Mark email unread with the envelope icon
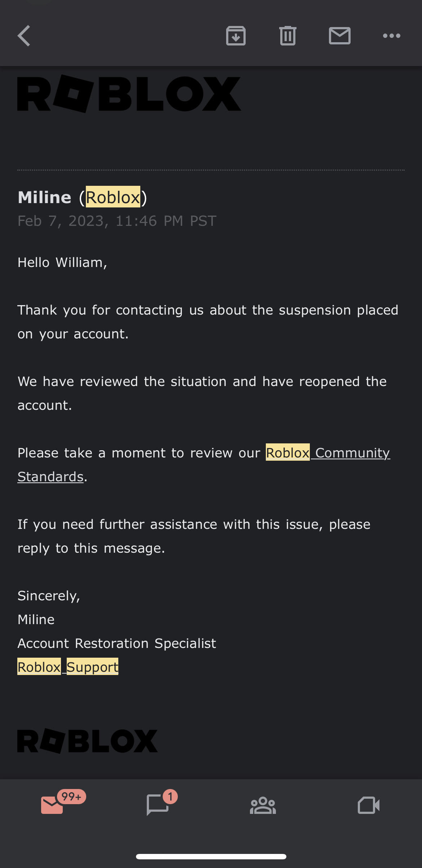This screenshot has height=868, width=422. pyautogui.click(x=339, y=36)
